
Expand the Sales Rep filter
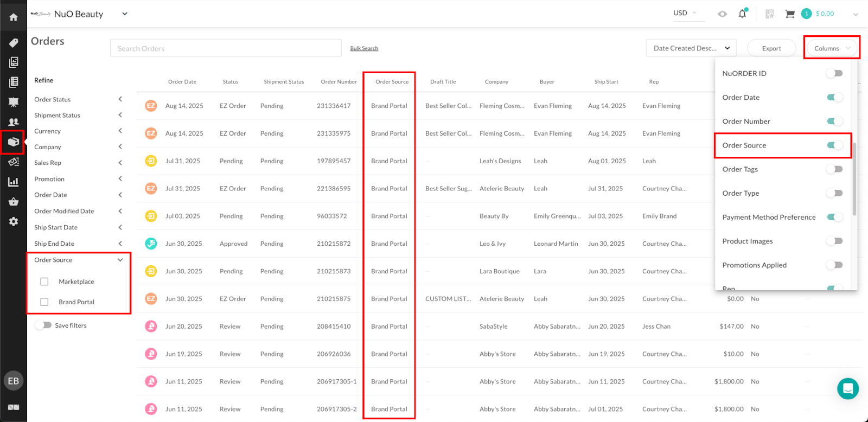(120, 163)
